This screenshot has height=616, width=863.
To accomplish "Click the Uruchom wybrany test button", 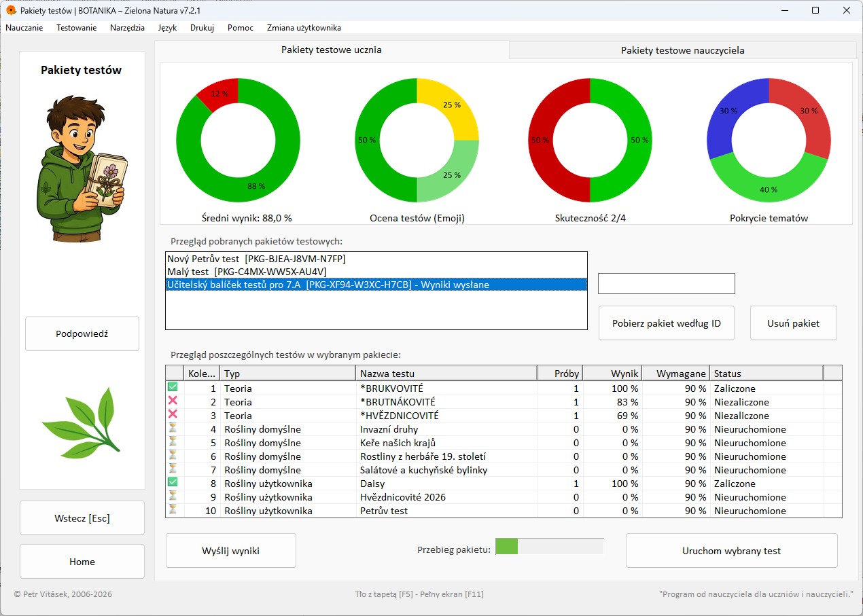I will tap(731, 551).
